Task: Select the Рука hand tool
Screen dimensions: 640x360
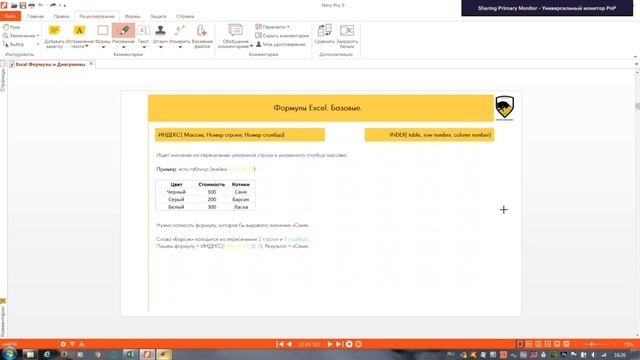Action: 11,27
